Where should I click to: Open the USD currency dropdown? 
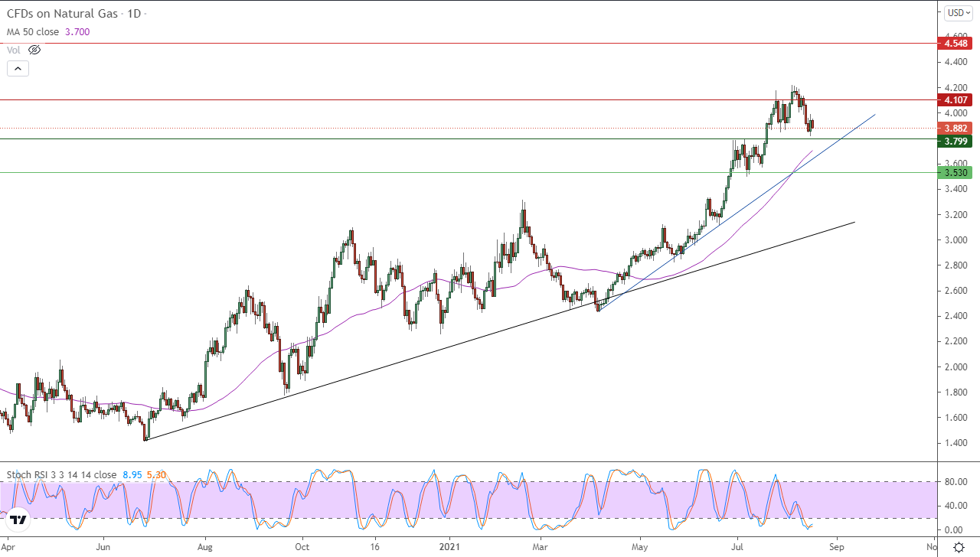click(959, 12)
